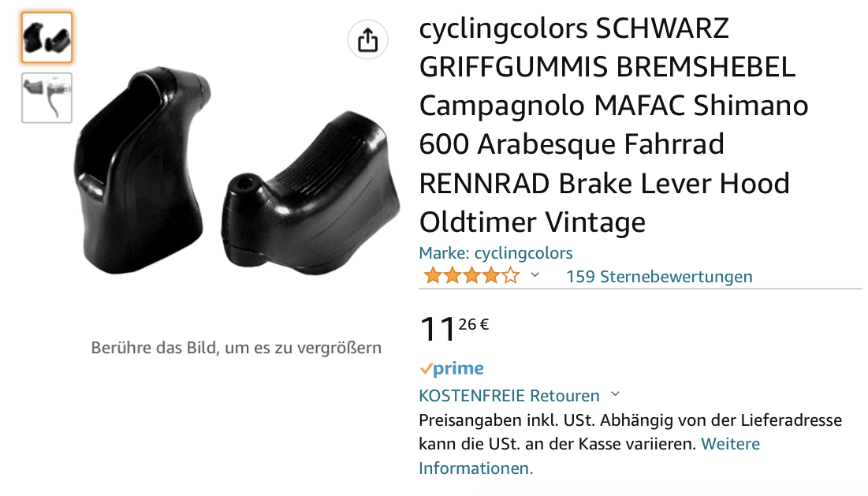Open KOSTENFREIE Retouren link

point(509,396)
